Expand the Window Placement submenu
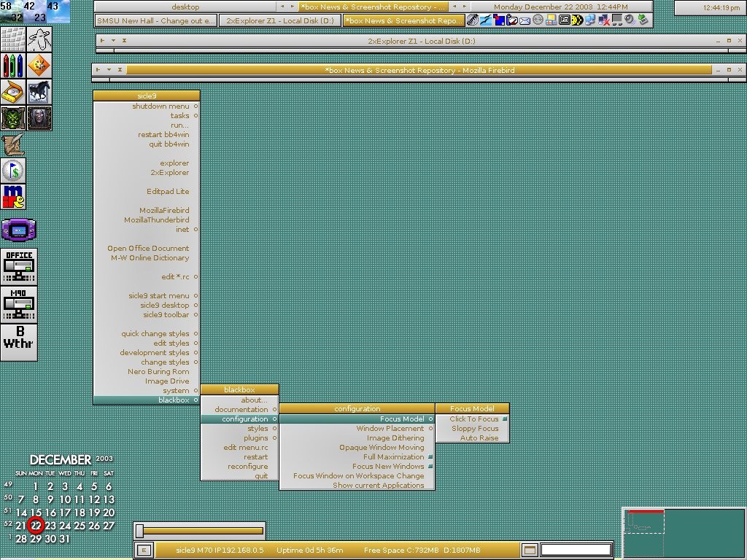 [357, 429]
